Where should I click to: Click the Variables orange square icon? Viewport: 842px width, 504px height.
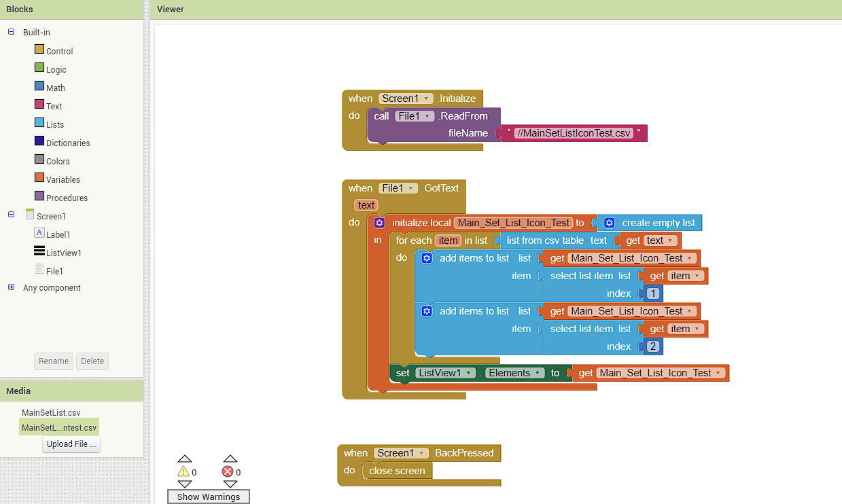[39, 177]
